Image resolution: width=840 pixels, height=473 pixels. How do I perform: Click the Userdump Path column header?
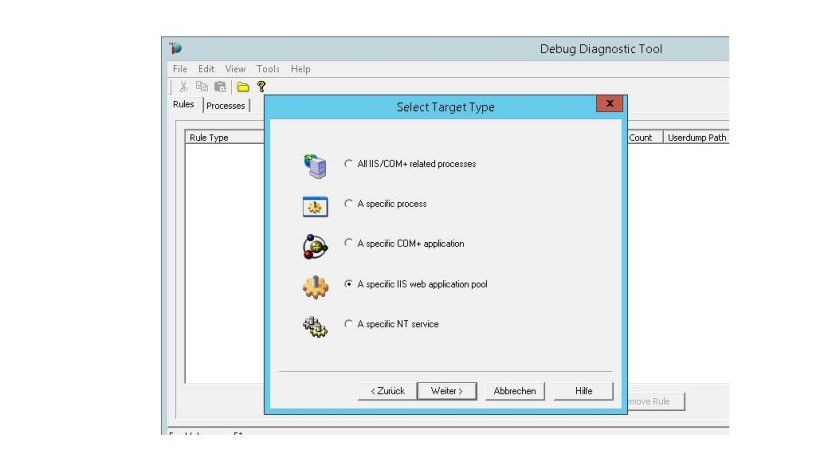pyautogui.click(x=696, y=137)
